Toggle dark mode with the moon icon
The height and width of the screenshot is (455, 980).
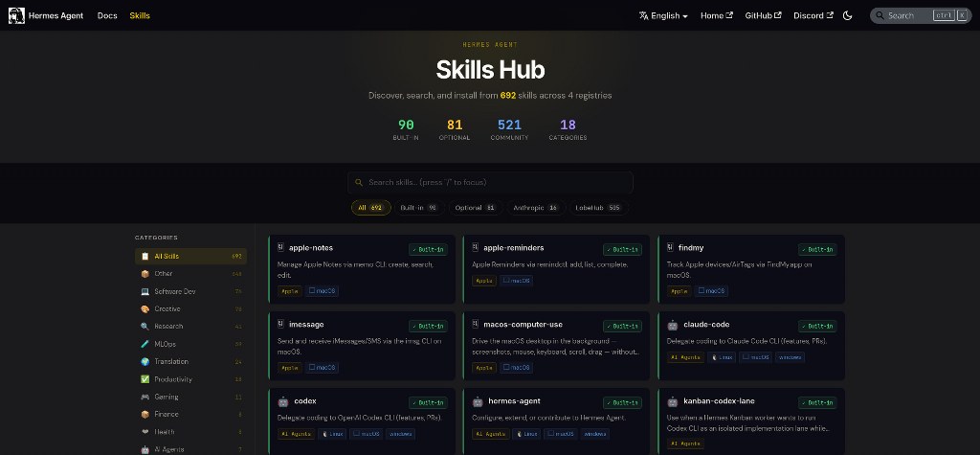(x=848, y=15)
